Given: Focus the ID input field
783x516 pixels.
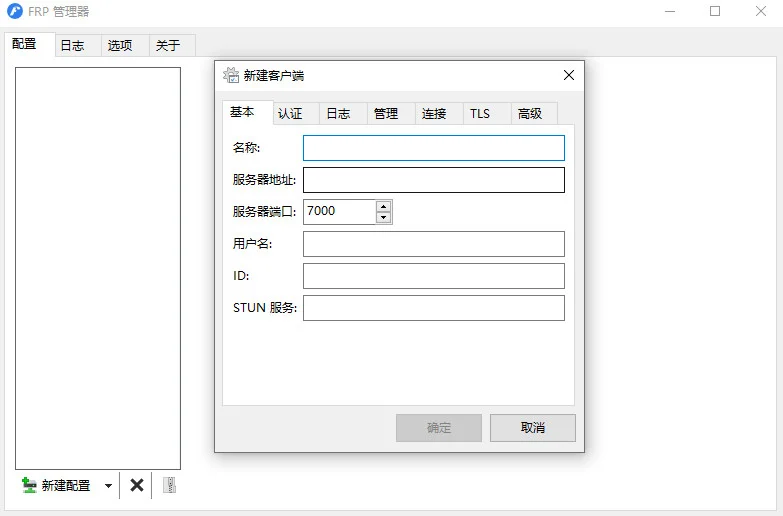Looking at the screenshot, I should point(434,276).
